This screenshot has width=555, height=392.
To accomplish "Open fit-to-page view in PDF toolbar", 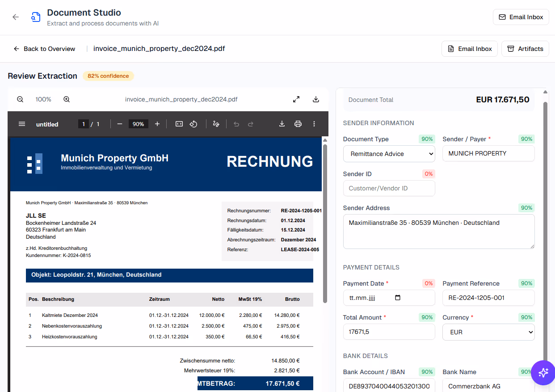I will pyautogui.click(x=179, y=124).
